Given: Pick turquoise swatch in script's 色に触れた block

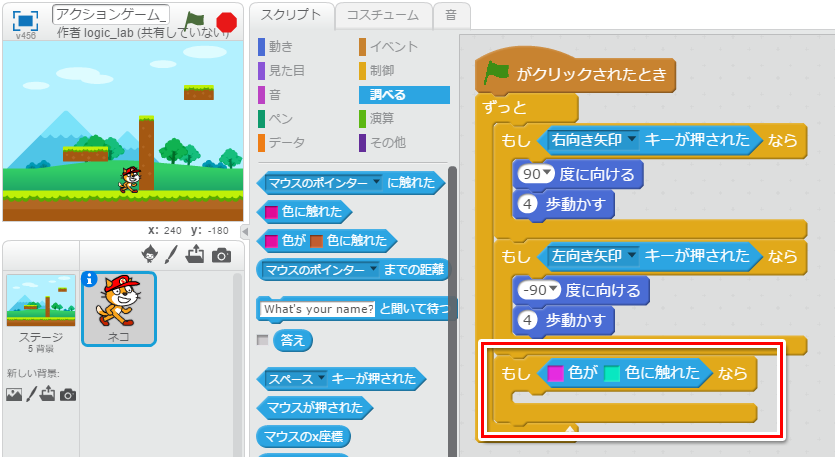Looking at the screenshot, I should 612,373.
